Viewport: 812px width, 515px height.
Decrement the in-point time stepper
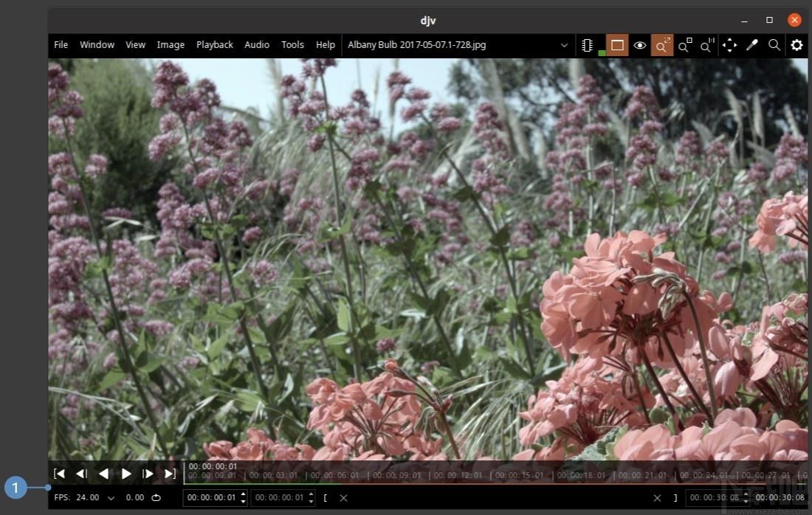tap(311, 502)
